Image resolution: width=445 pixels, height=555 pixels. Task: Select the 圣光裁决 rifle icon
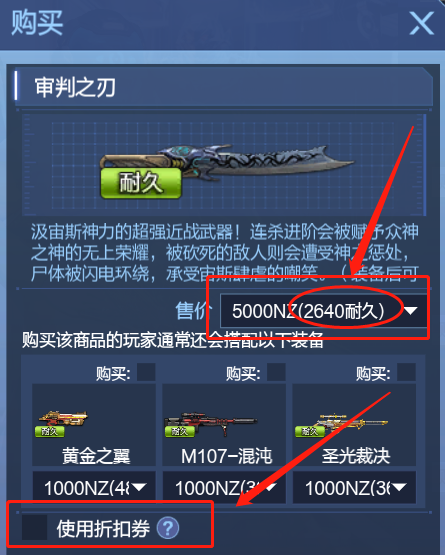tap(342, 422)
